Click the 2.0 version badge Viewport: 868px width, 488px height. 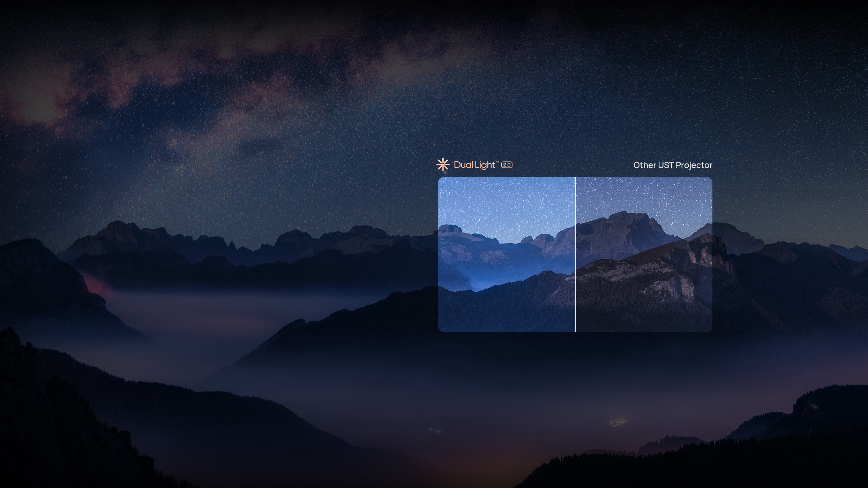[507, 165]
